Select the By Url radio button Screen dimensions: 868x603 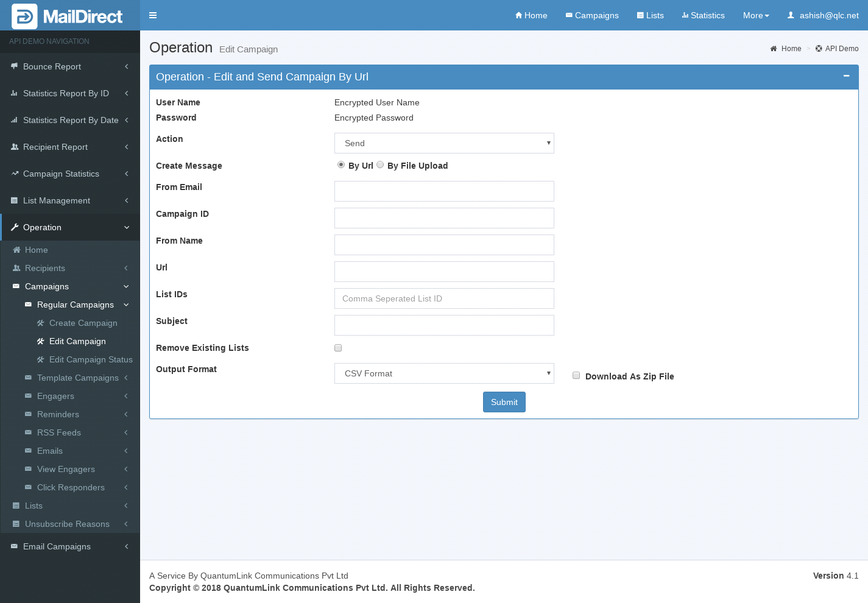tap(341, 164)
